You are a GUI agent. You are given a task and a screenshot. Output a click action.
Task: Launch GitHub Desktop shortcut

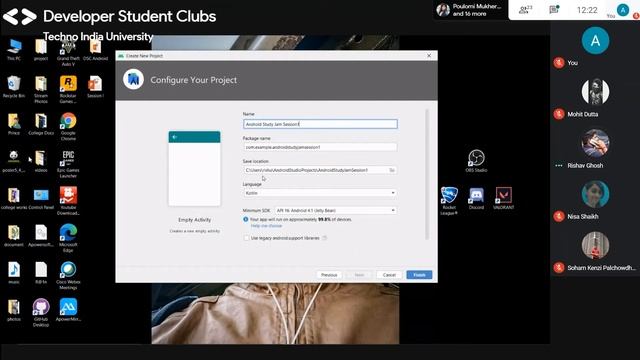[41, 313]
